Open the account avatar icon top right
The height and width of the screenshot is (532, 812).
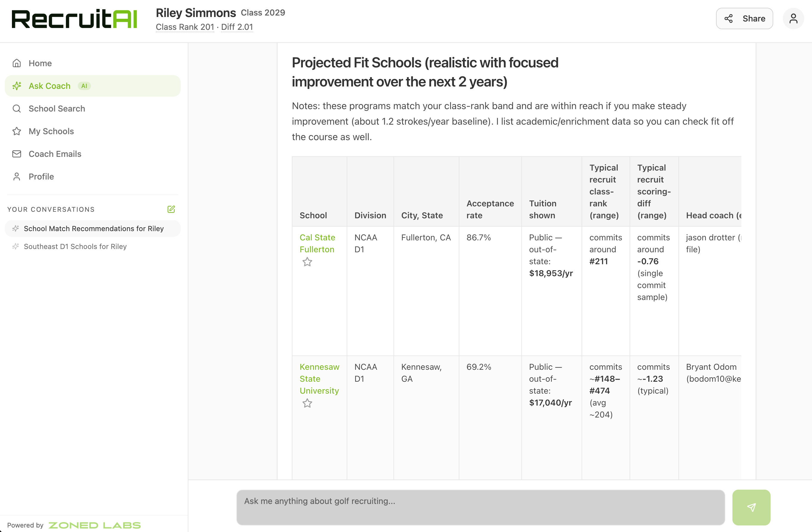point(793,18)
